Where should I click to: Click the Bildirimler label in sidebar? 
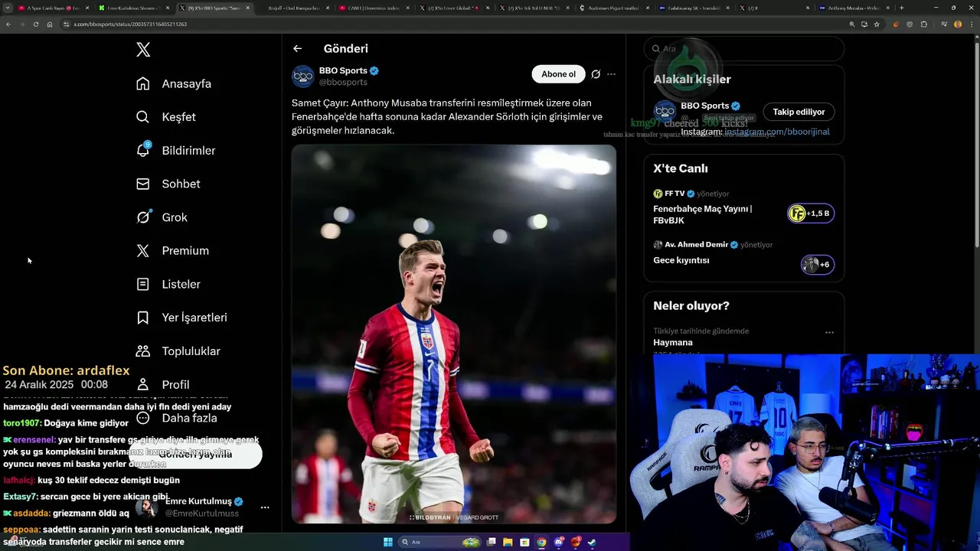(x=188, y=150)
